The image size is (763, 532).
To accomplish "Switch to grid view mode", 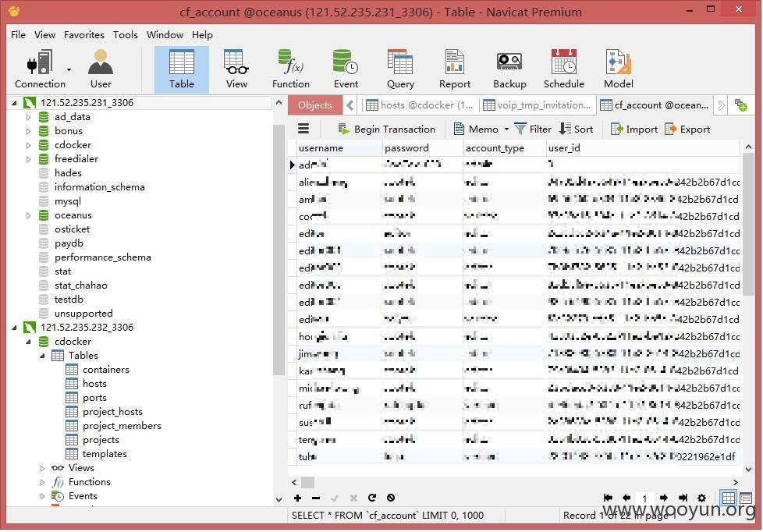I will (x=729, y=498).
